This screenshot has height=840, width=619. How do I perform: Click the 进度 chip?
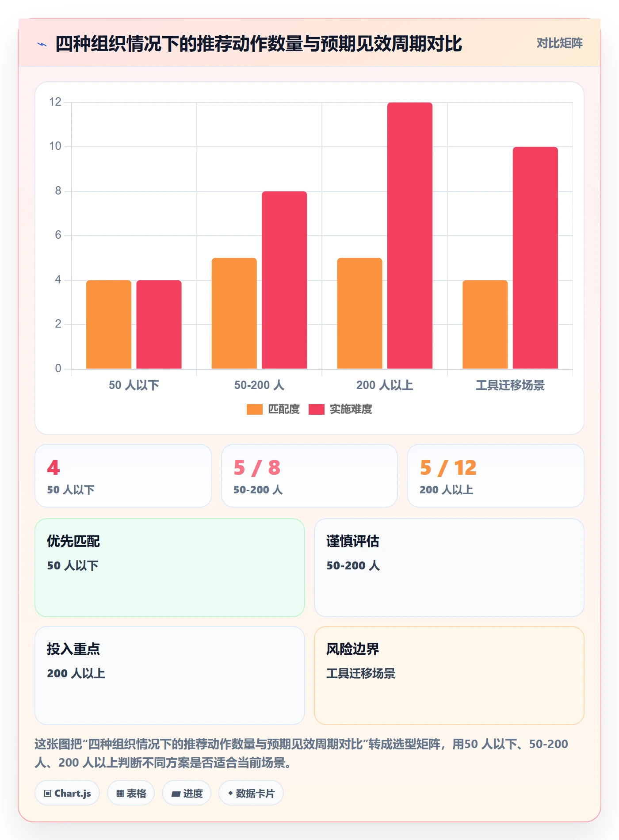[187, 793]
